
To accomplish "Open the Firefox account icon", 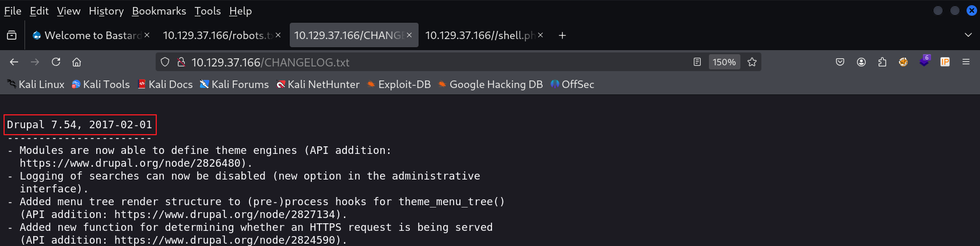I will [x=861, y=62].
